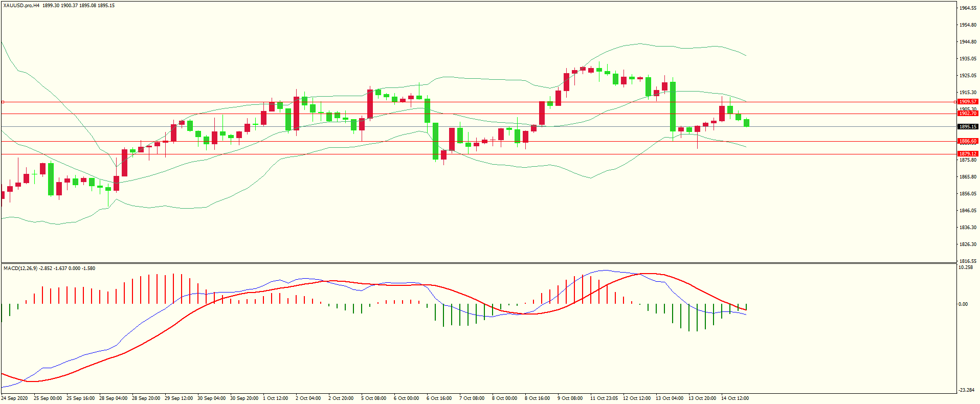Click the 0.00 level on MACD scale

click(x=963, y=304)
